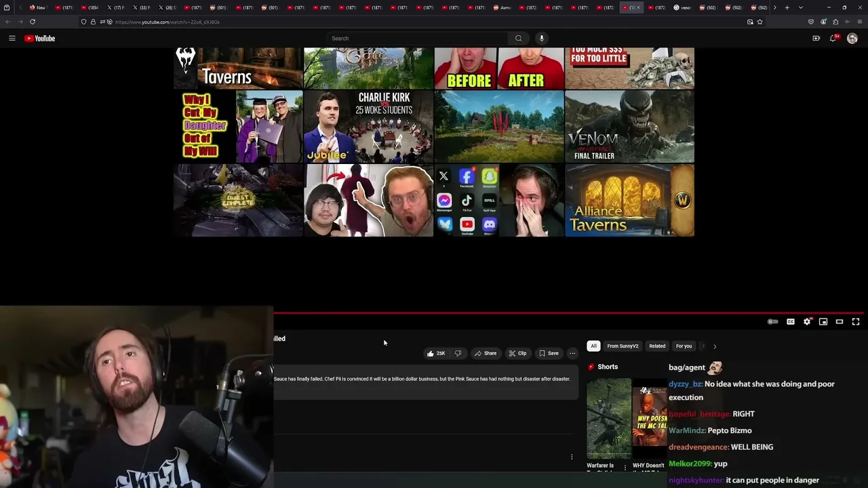Select the All filter chip

593,346
